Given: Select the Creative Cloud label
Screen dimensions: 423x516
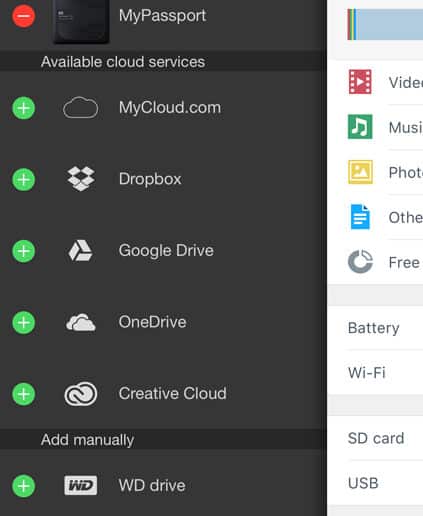Looking at the screenshot, I should (x=173, y=394).
